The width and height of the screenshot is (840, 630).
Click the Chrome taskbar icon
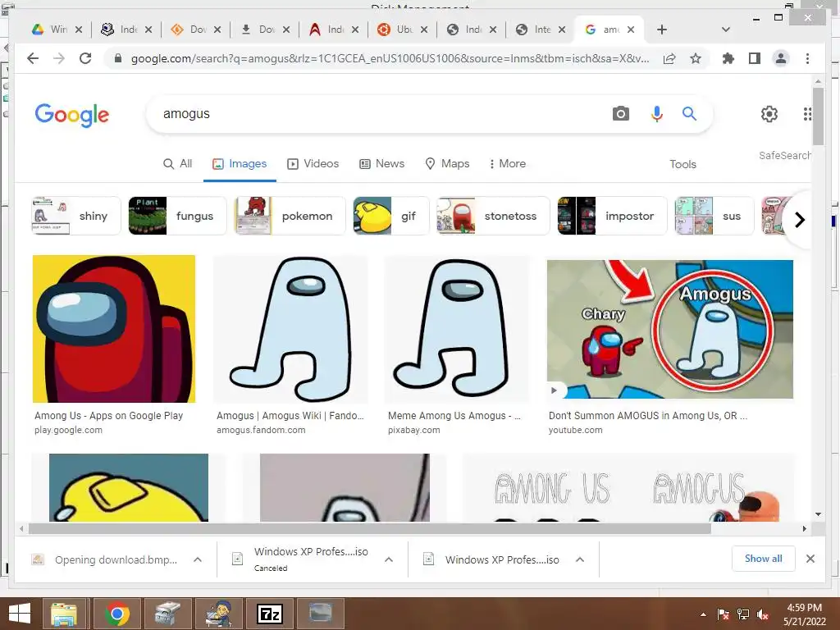tap(116, 614)
